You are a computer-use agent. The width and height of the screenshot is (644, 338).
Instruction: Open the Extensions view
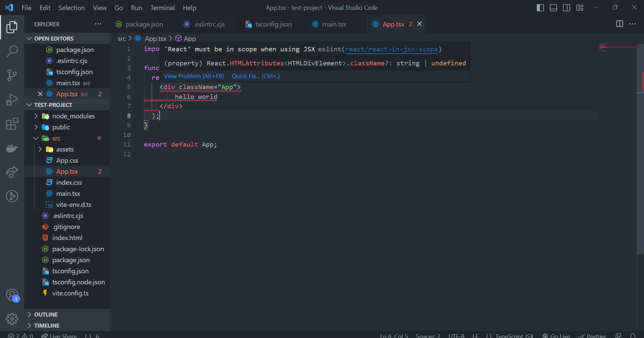(x=12, y=124)
